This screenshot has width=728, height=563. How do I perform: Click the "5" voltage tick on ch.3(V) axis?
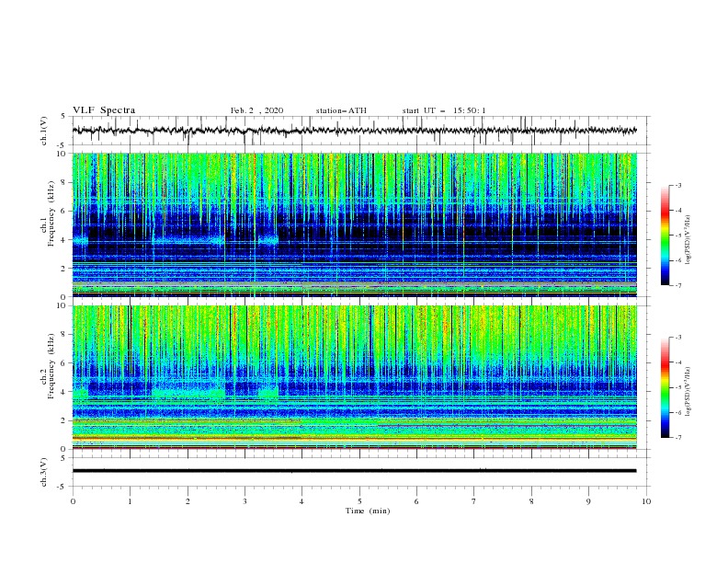(63, 458)
